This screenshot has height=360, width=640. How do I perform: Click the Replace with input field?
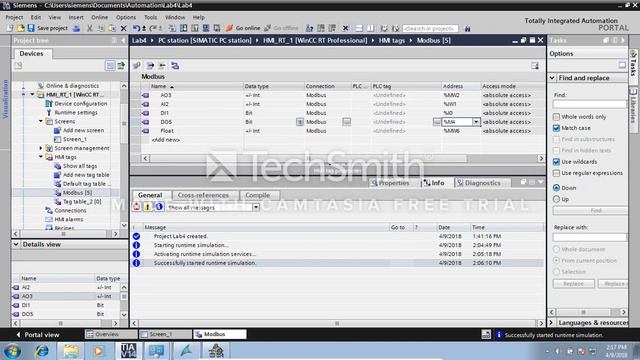[x=590, y=237]
